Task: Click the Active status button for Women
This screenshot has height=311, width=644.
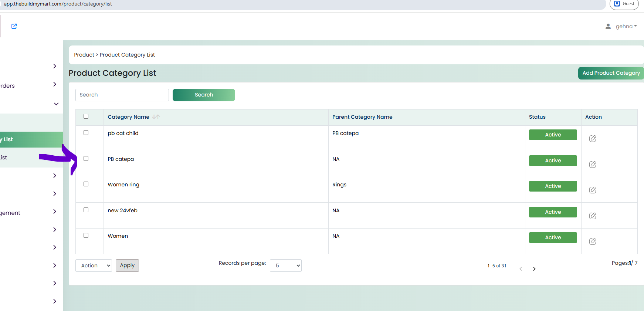Action: pyautogui.click(x=553, y=238)
